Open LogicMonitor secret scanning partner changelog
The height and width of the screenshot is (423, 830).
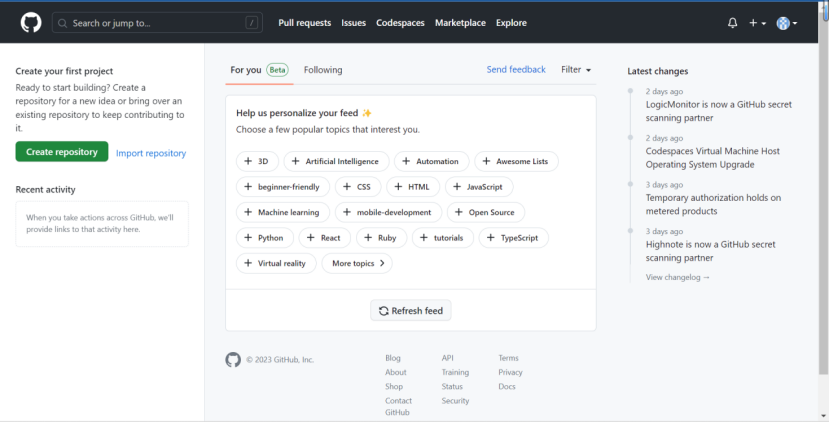tap(718, 111)
